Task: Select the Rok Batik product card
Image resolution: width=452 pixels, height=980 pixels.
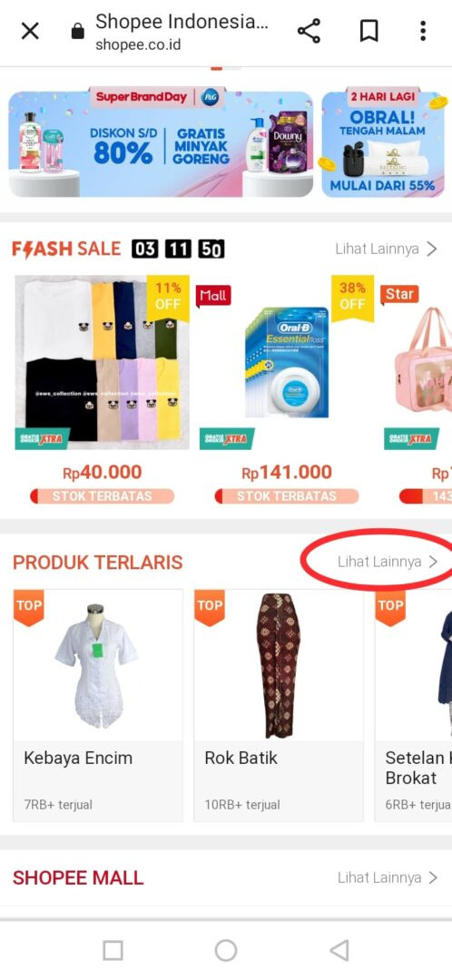Action: pyautogui.click(x=279, y=705)
